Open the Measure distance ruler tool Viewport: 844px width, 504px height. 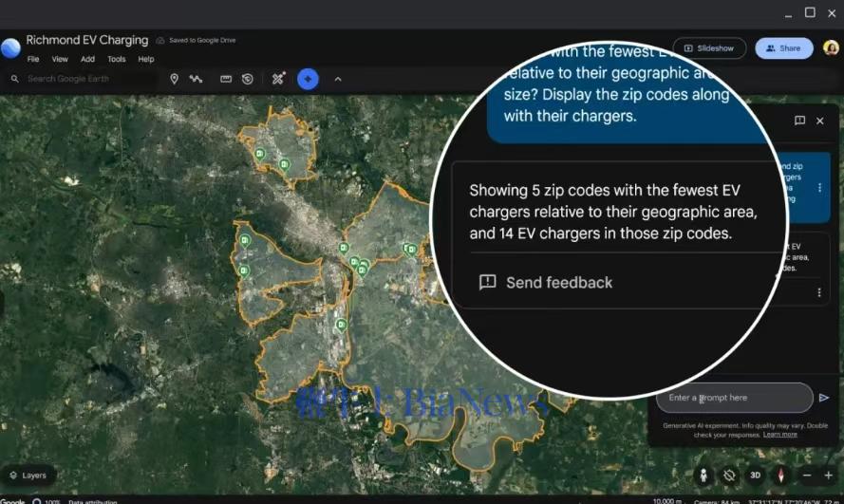226,79
